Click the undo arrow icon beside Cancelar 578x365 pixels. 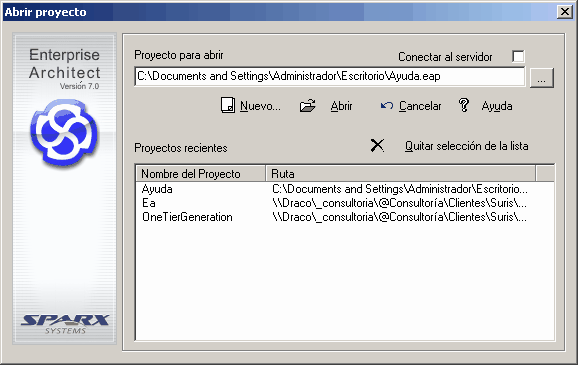387,106
